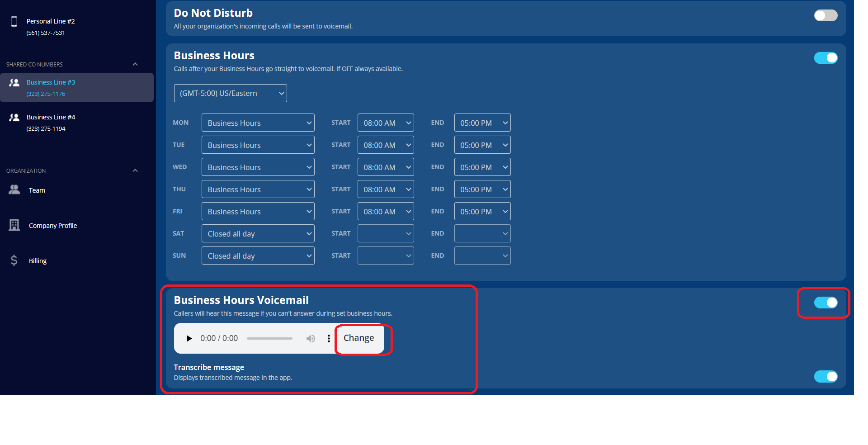Click the Company Profile building icon

14,225
